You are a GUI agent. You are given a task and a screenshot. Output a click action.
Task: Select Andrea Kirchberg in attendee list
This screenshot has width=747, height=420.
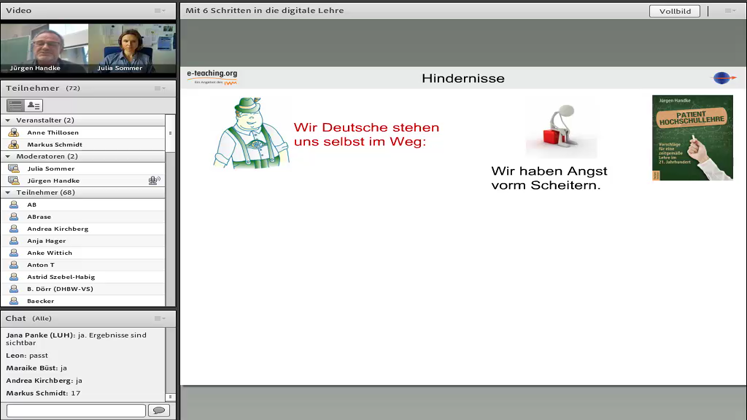pyautogui.click(x=57, y=229)
